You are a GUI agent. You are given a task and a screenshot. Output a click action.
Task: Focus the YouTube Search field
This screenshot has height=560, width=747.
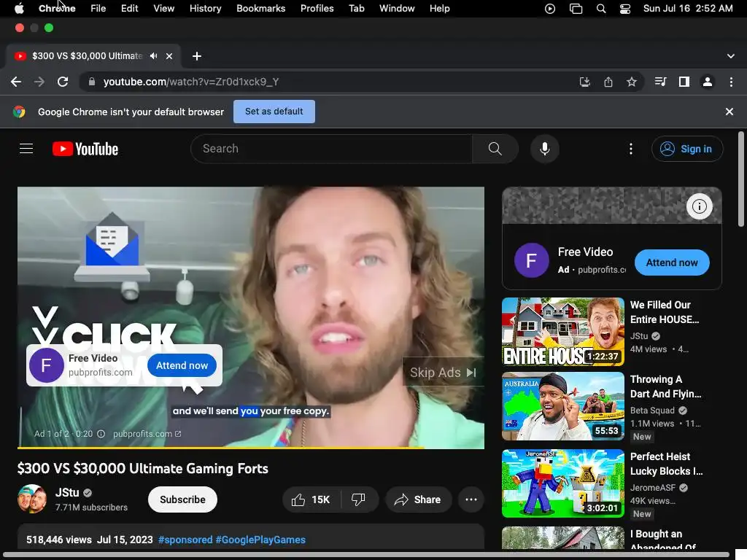tap(332, 149)
